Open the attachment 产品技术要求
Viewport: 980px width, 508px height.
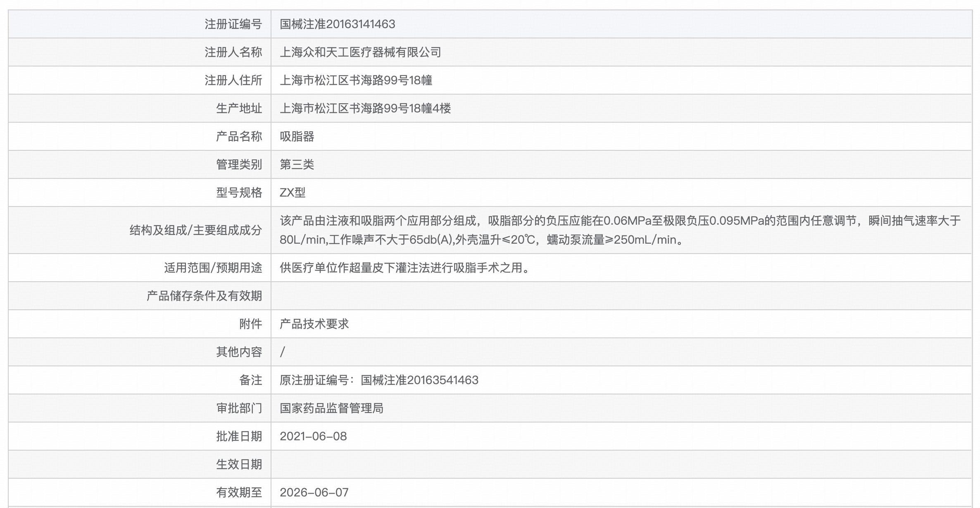click(x=314, y=324)
